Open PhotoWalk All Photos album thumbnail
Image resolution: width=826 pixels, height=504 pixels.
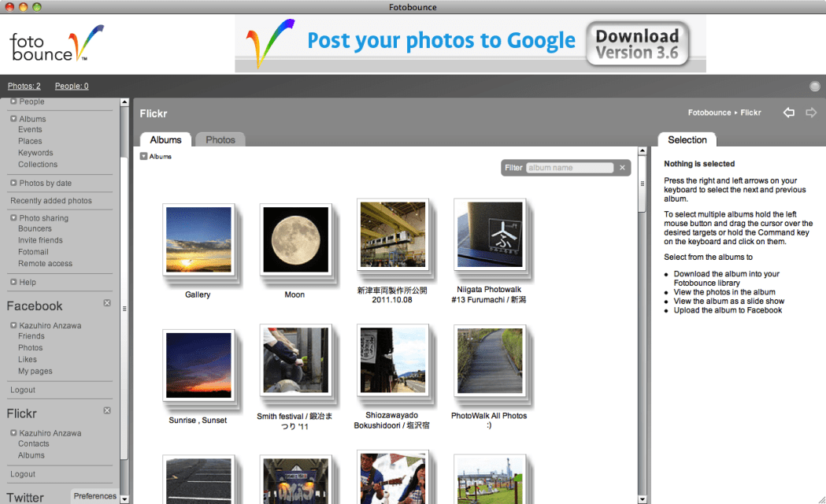click(490, 360)
